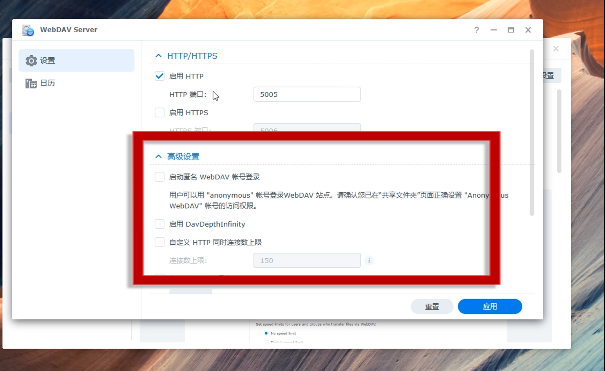Maximize the WebDAV Server window

tap(511, 30)
